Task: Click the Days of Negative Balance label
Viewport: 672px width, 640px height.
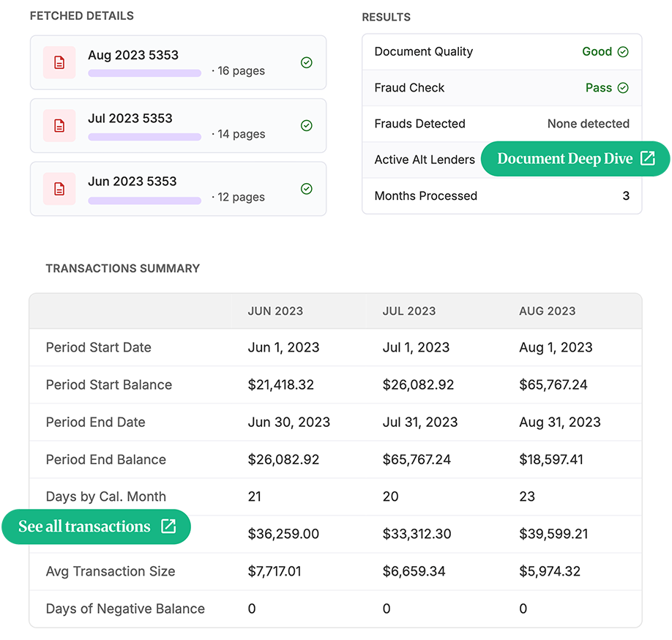Action: pos(125,609)
